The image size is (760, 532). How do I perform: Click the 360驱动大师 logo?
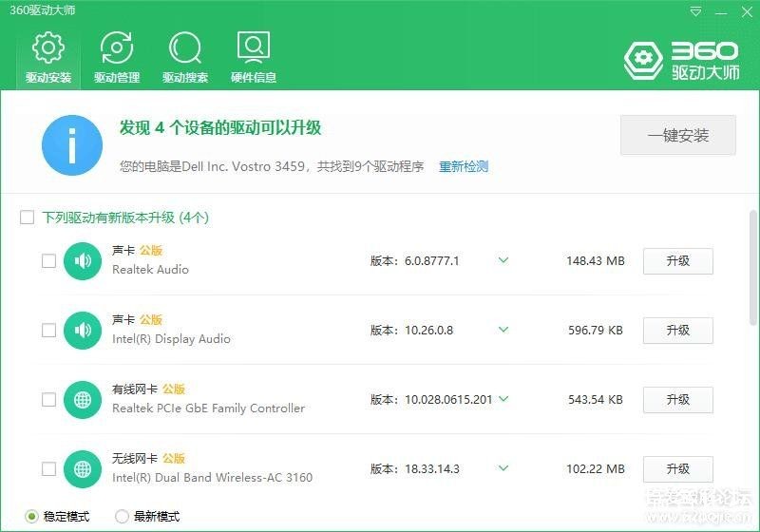click(681, 61)
